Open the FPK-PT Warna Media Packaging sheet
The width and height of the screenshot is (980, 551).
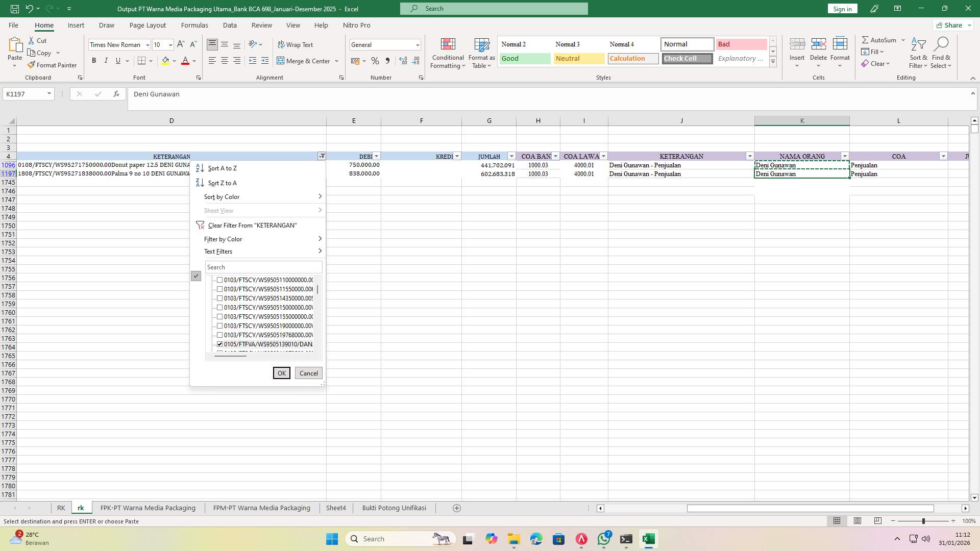(148, 508)
